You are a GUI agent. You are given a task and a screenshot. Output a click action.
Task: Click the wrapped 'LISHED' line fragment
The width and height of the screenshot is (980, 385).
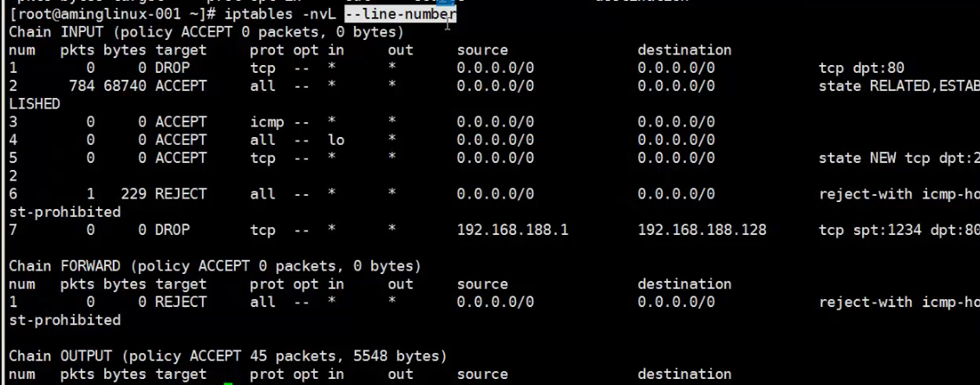pos(35,104)
